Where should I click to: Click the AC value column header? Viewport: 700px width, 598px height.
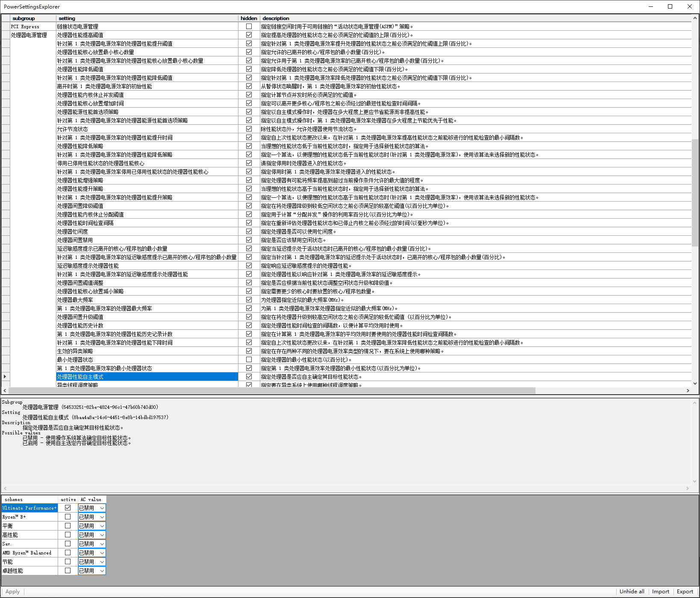pos(92,499)
